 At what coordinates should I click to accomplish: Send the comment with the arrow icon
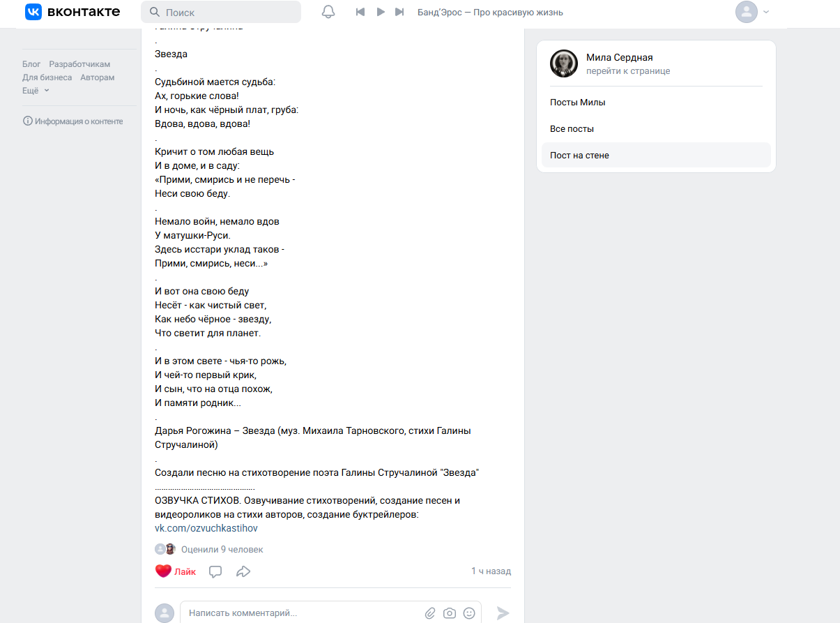click(503, 613)
